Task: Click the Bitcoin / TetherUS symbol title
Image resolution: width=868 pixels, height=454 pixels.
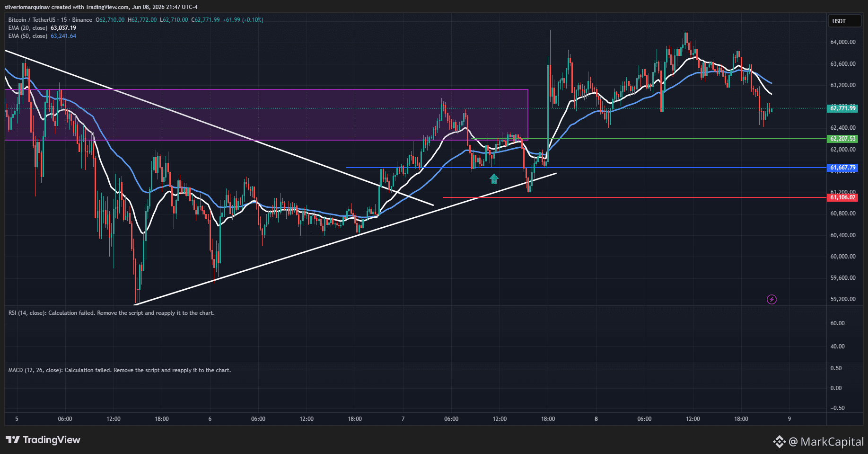Action: coord(50,20)
